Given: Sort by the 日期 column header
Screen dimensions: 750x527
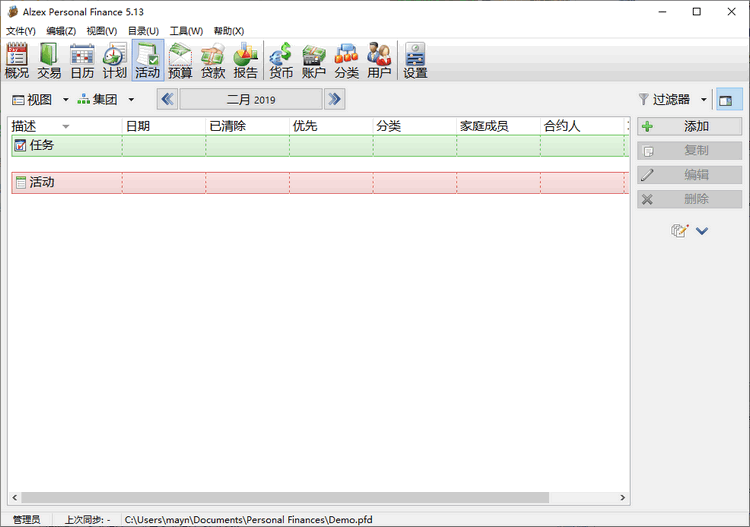Looking at the screenshot, I should 164,126.
